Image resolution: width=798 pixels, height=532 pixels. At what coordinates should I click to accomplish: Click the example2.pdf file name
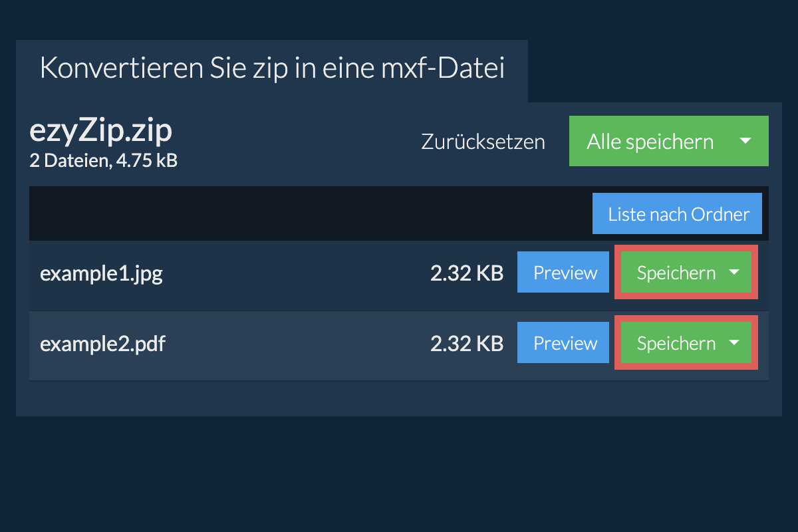click(102, 344)
